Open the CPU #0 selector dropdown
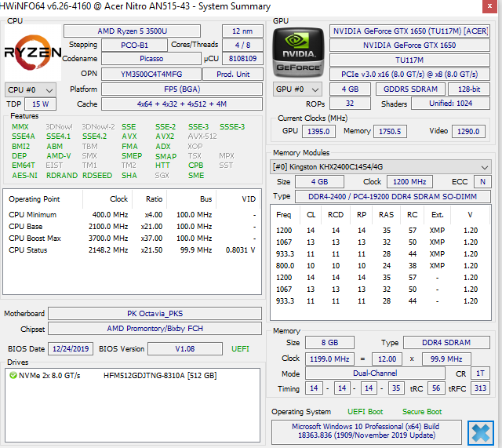The image size is (502, 448). coord(31,90)
